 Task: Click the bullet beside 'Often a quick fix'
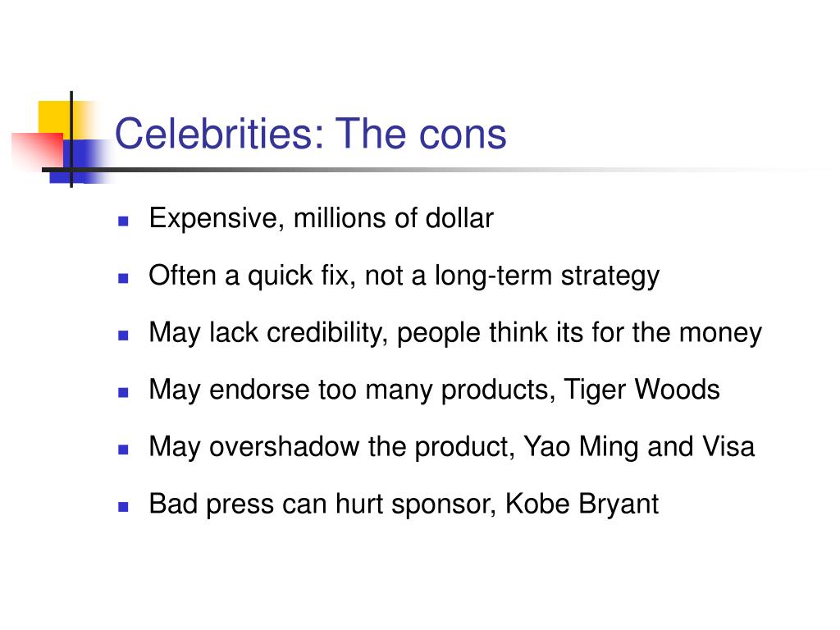123,278
